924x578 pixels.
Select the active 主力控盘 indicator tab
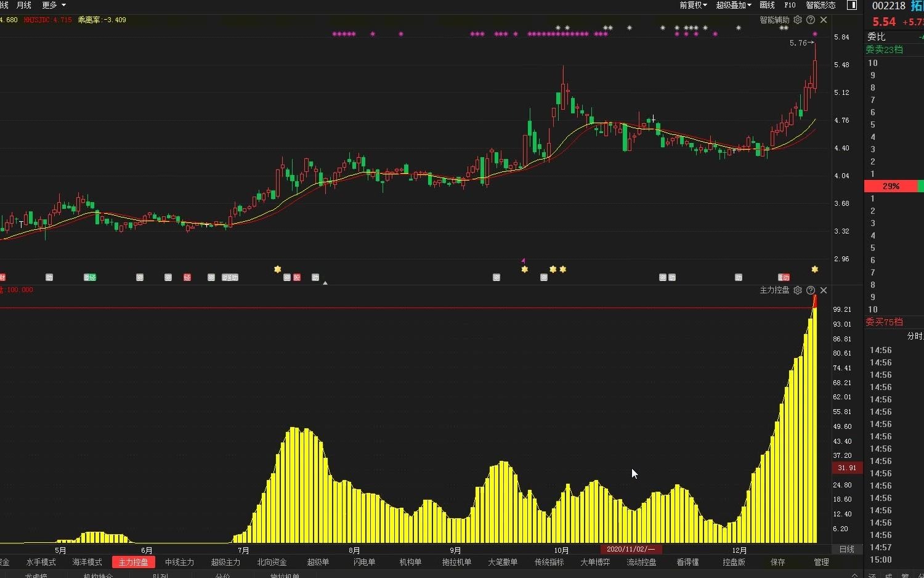pyautogui.click(x=134, y=562)
